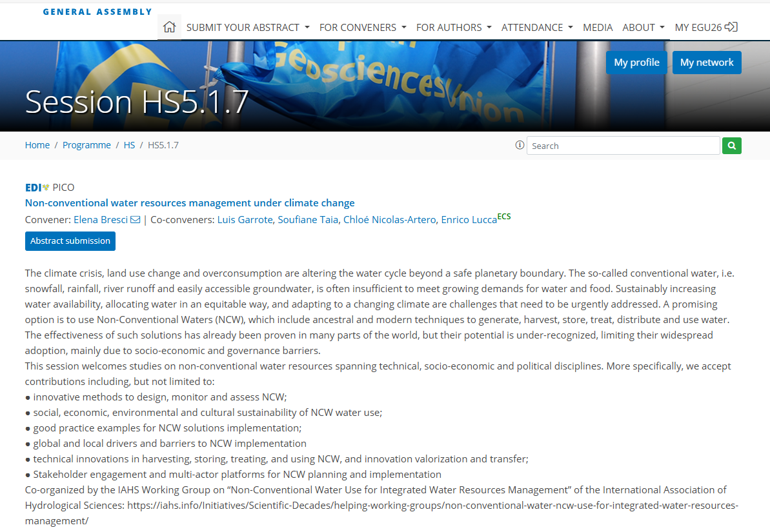Follow the Programme breadcrumb link
The image size is (770, 532).
[x=86, y=145]
